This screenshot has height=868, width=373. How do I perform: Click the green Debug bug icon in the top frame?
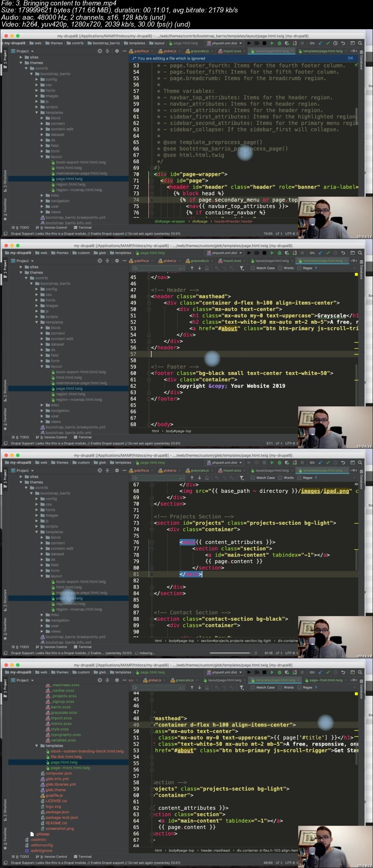(279, 43)
